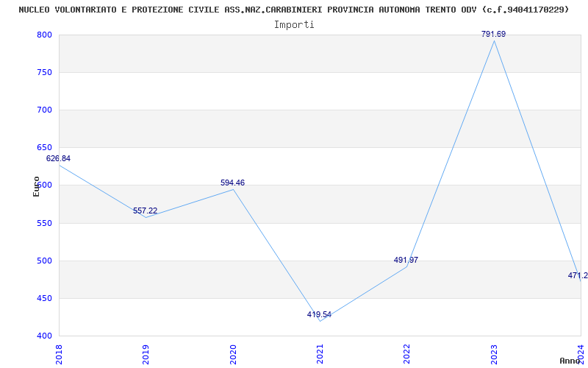This screenshot has height=368, width=588.
Task: Click the 450 y-axis tick label
Action: pos(44,298)
